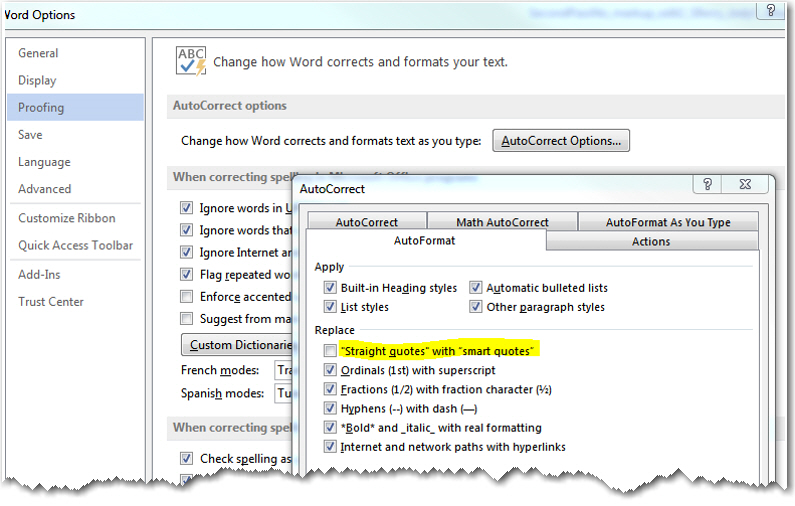Toggle the List styles checkbox

330,307
